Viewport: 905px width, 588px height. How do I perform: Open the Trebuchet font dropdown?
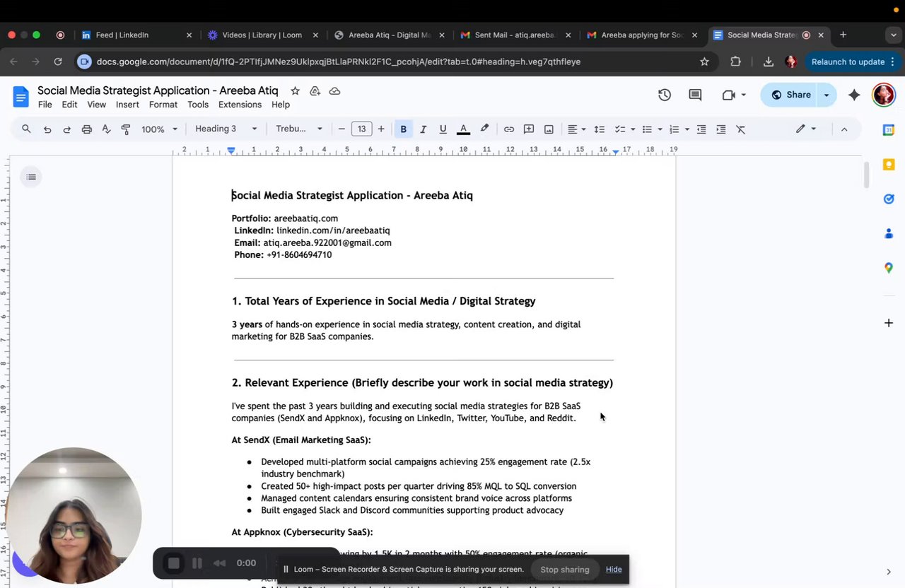click(x=298, y=129)
